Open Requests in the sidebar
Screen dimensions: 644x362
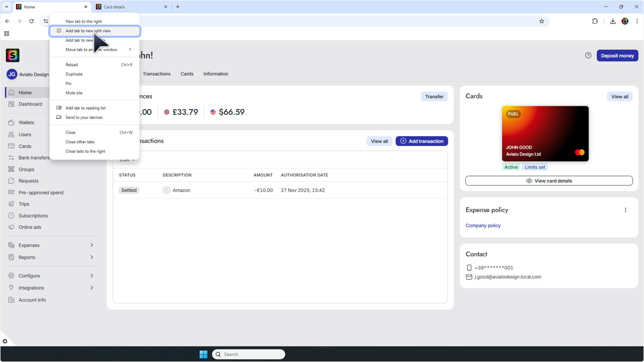pos(28,181)
